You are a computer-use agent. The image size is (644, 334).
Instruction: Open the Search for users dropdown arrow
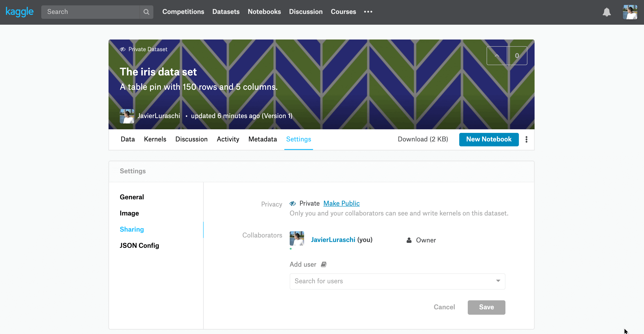click(498, 281)
